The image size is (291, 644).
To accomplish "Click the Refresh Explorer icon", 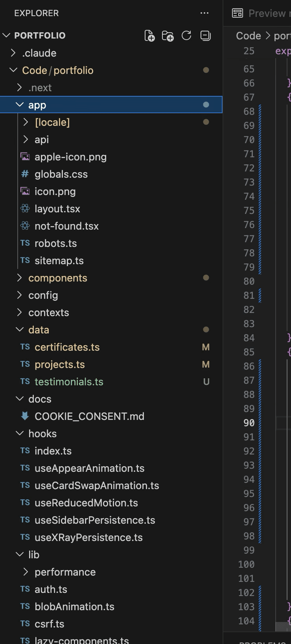I will click(186, 35).
